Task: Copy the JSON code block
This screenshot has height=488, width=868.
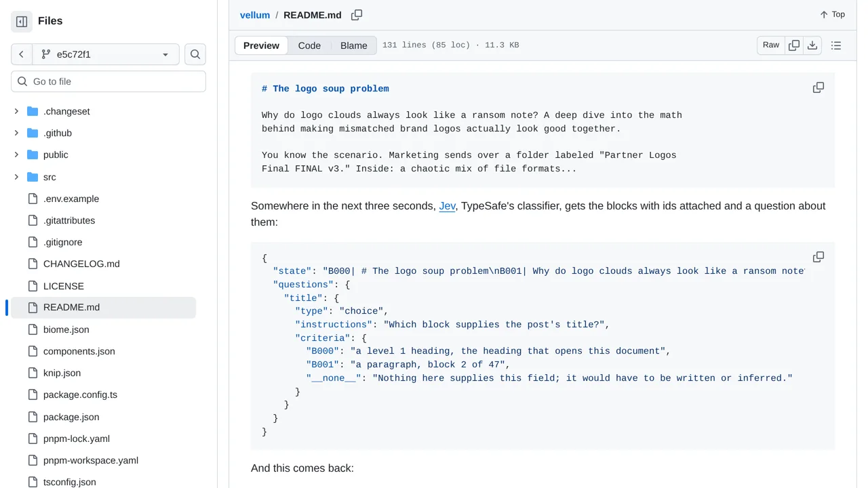Action: [x=818, y=257]
